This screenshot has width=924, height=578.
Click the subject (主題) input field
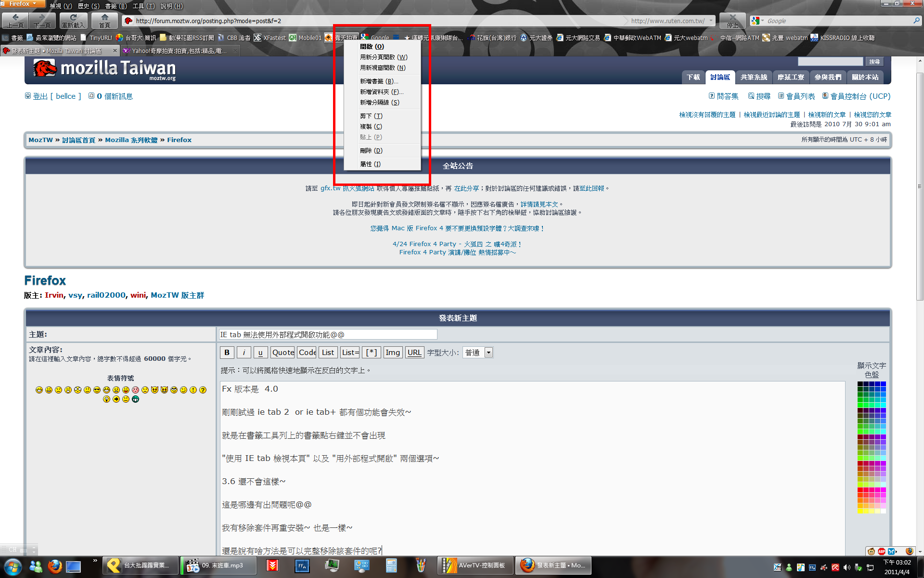(327, 334)
